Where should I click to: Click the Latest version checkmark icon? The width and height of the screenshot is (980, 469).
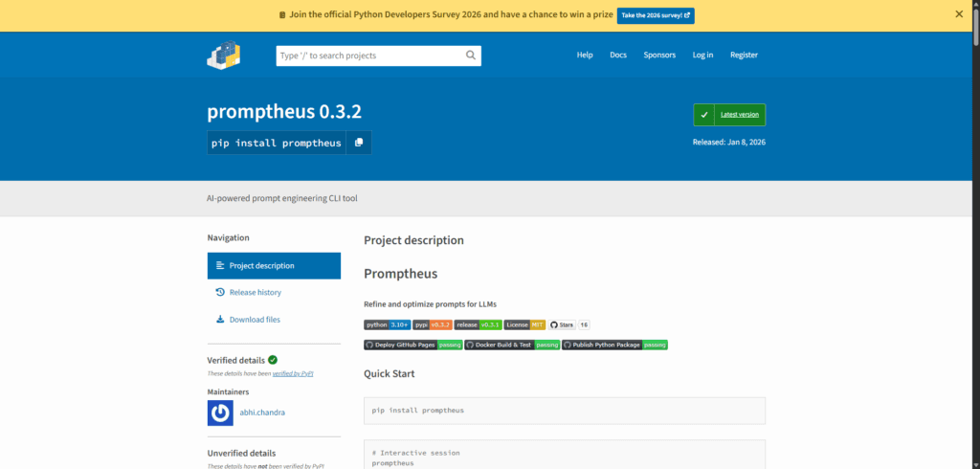pyautogui.click(x=703, y=115)
